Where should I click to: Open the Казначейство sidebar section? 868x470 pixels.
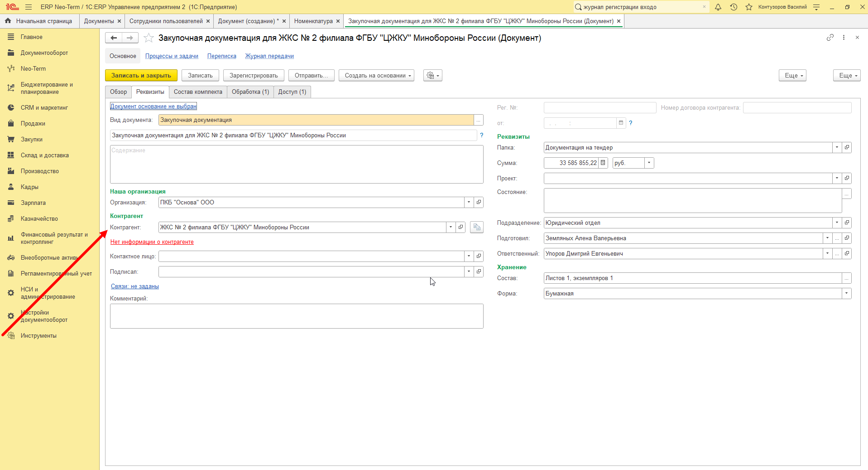point(39,219)
